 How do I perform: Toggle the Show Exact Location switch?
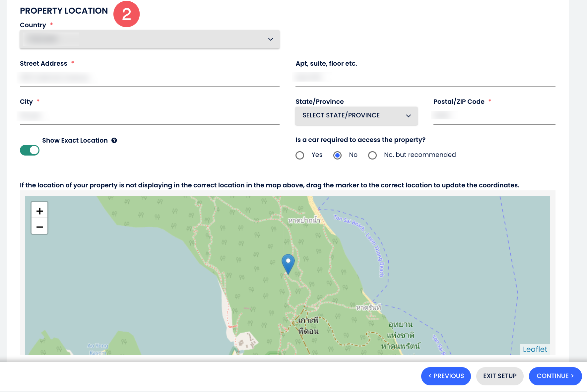click(x=30, y=150)
